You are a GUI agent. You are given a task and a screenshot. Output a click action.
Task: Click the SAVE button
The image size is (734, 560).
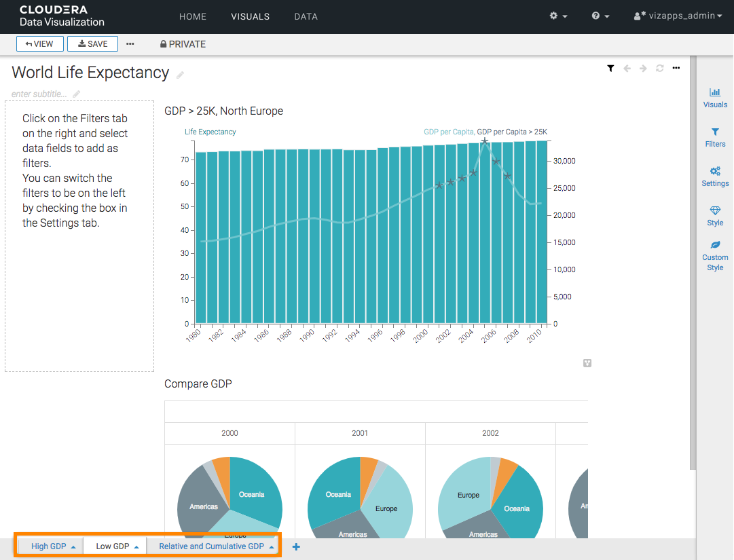pyautogui.click(x=93, y=44)
